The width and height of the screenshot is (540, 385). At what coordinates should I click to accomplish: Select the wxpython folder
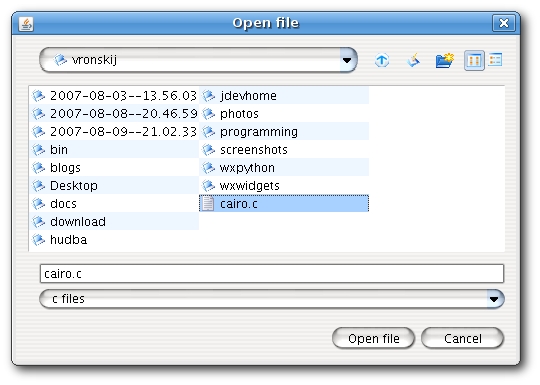coord(284,167)
